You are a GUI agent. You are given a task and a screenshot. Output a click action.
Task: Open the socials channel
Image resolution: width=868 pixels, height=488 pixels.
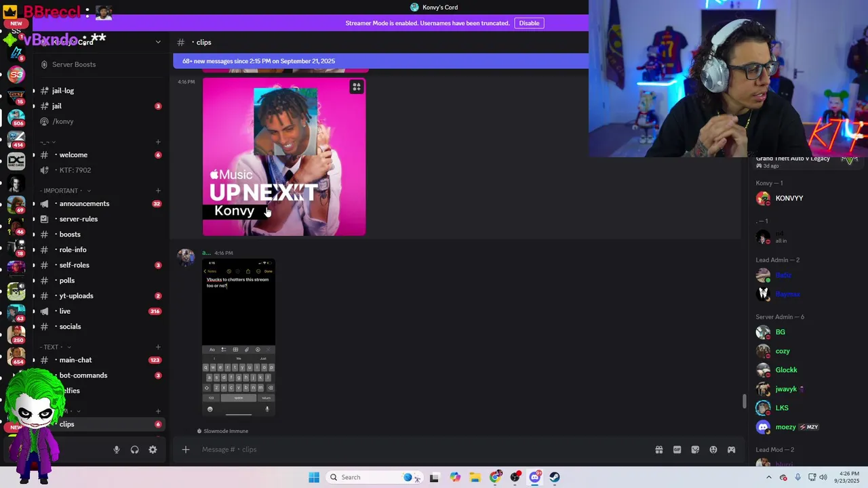(101, 327)
